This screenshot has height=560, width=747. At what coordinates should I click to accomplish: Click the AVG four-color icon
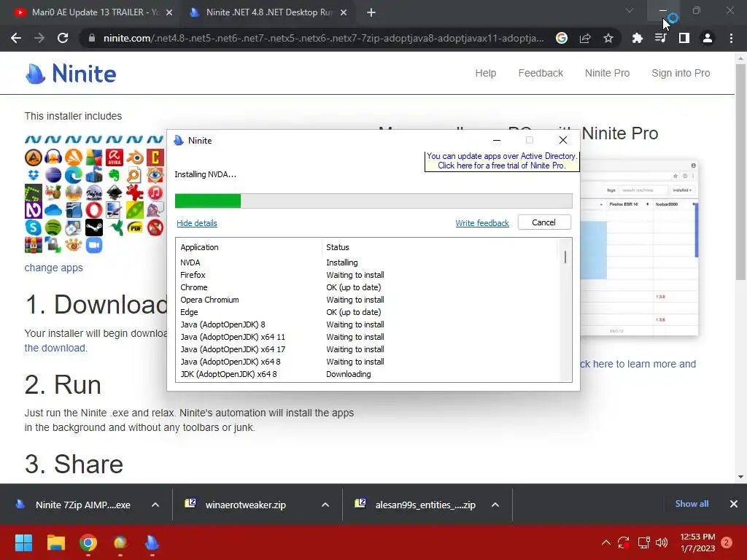click(94, 157)
